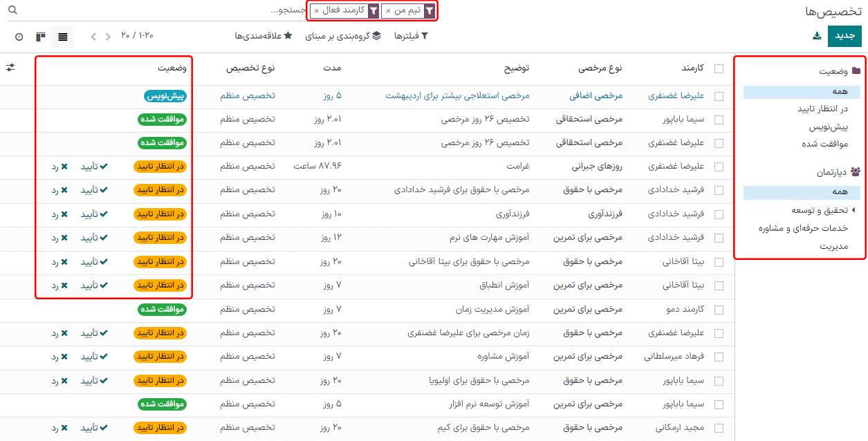Click the download/export icon beside the جدید button
The width and height of the screenshot is (868, 441).
click(x=818, y=37)
